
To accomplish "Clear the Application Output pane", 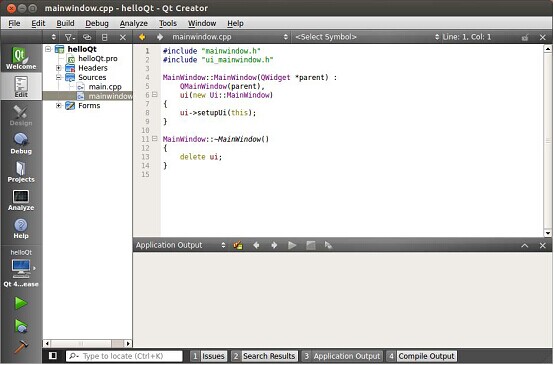I will 238,245.
